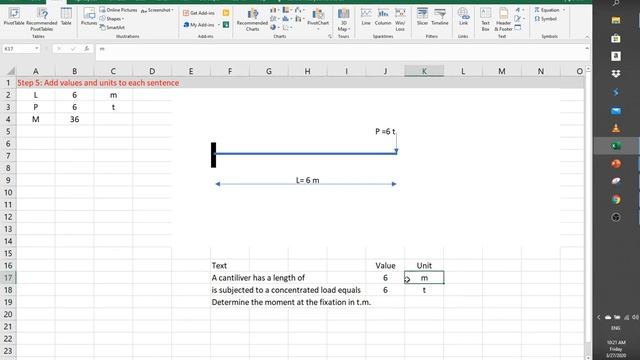Insert a Win/Loss sparkline
The height and width of the screenshot is (360, 640).
coord(400,19)
